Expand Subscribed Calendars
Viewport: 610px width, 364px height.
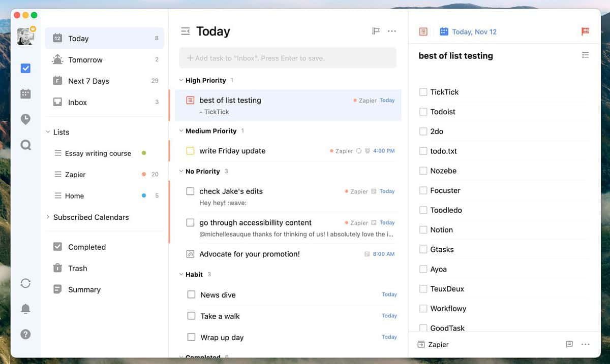point(48,217)
